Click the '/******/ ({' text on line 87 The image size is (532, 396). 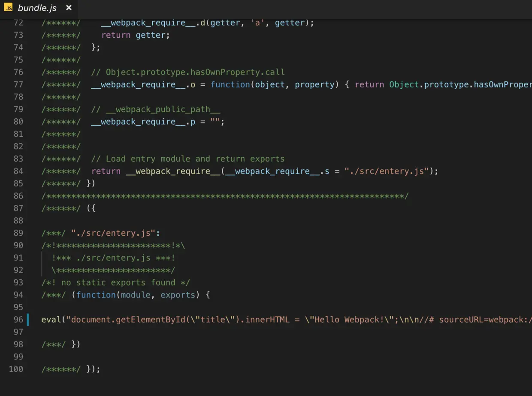pyautogui.click(x=69, y=209)
